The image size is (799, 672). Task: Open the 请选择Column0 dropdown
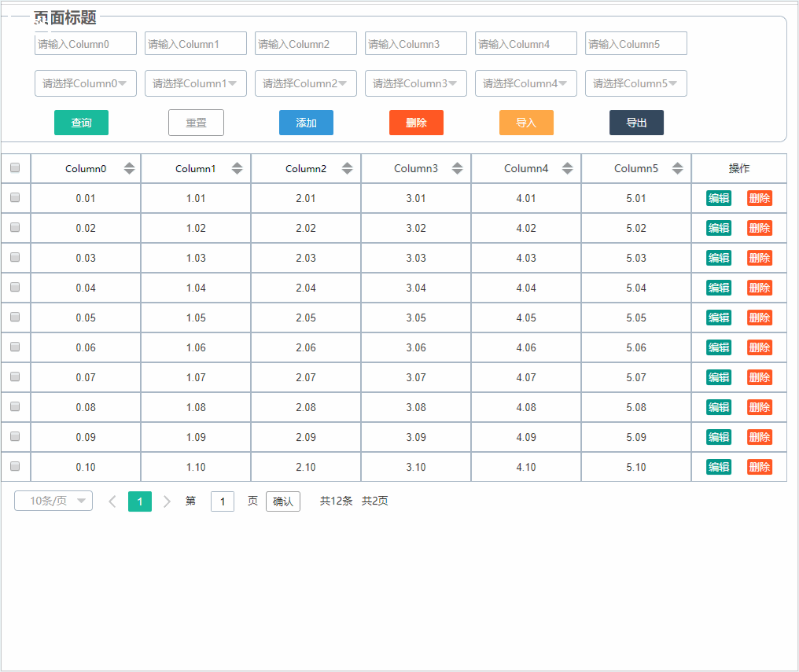coord(86,83)
